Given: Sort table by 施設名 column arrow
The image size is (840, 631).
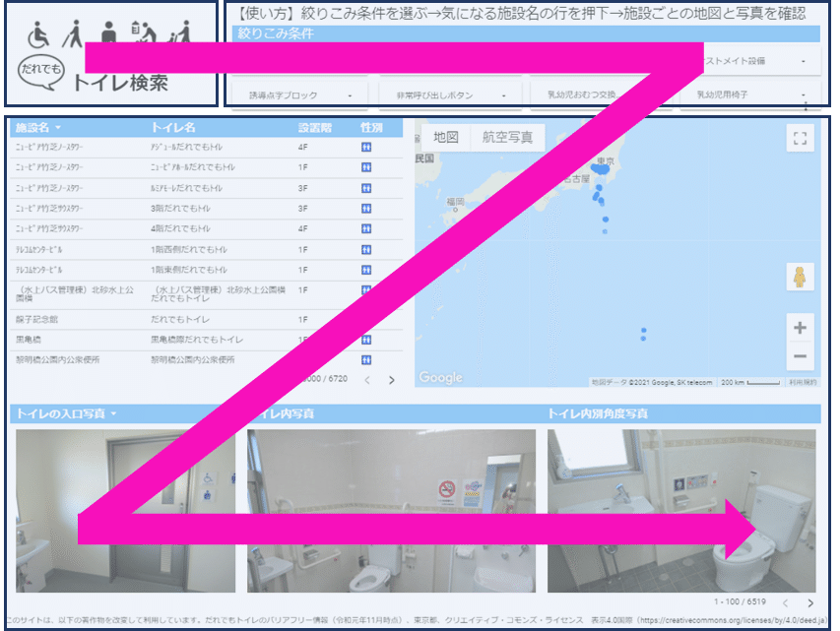Looking at the screenshot, I should tap(58, 128).
